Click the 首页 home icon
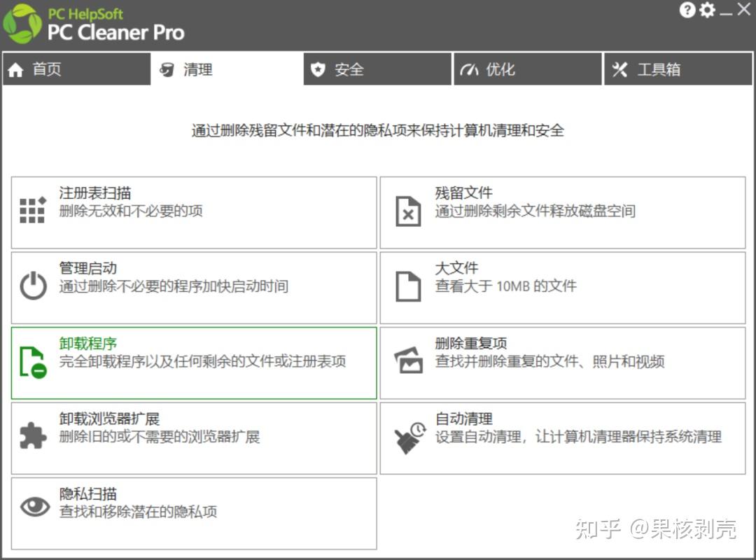 point(15,69)
